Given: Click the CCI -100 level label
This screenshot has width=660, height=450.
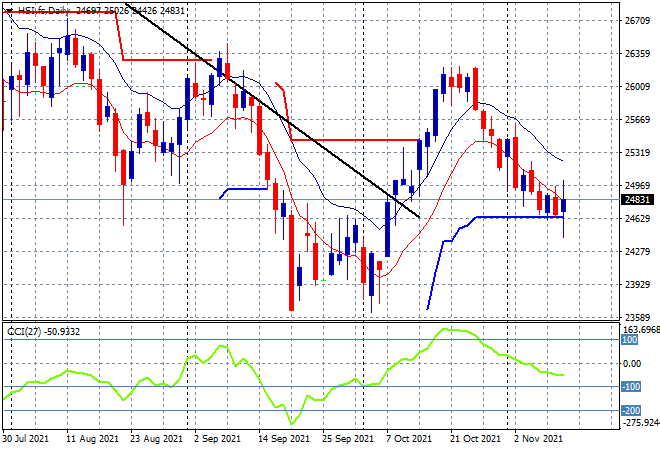Looking at the screenshot, I should click(x=631, y=386).
